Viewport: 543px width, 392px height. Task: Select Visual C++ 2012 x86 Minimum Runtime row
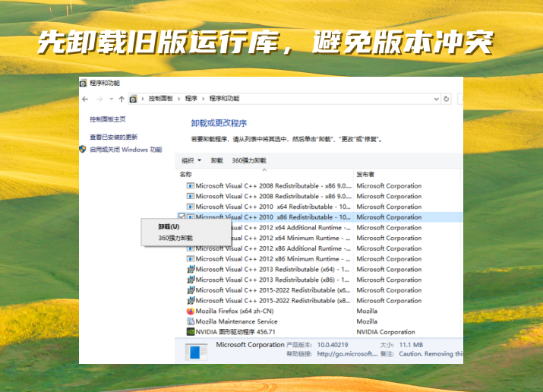tap(320, 259)
